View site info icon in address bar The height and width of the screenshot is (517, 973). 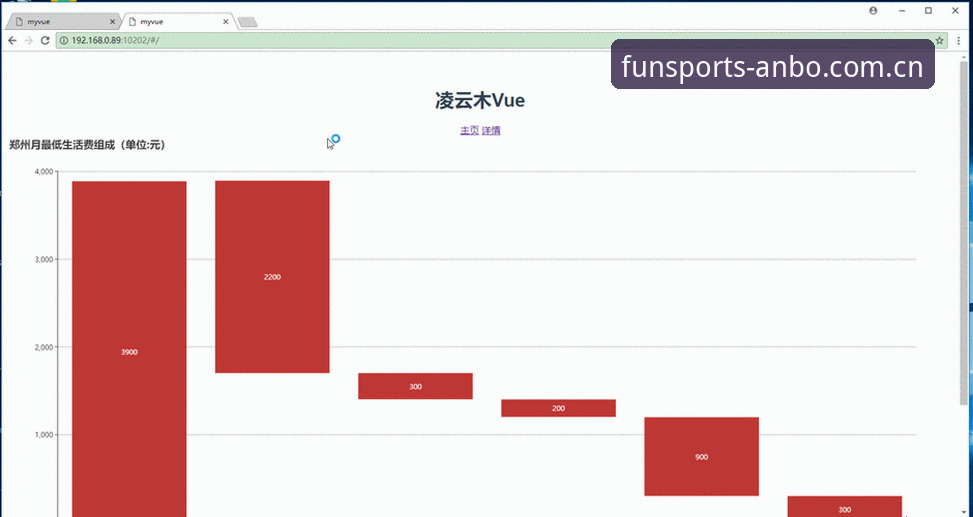click(63, 40)
